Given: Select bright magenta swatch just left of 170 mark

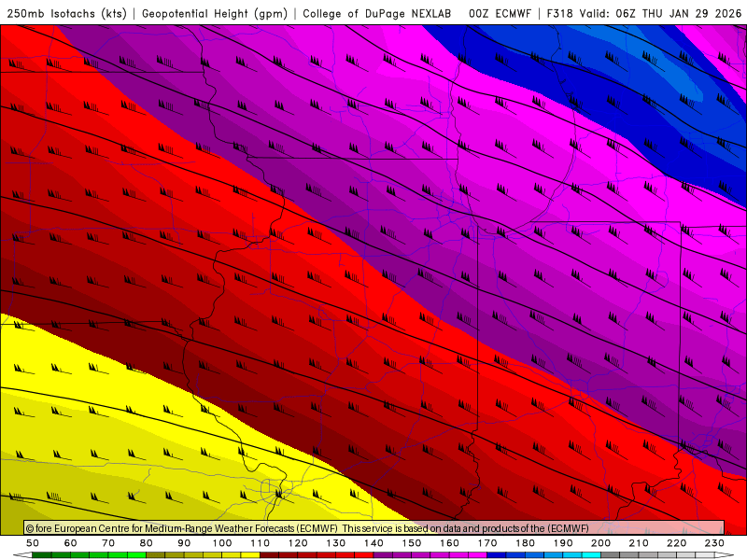Looking at the screenshot, I should point(478,555).
